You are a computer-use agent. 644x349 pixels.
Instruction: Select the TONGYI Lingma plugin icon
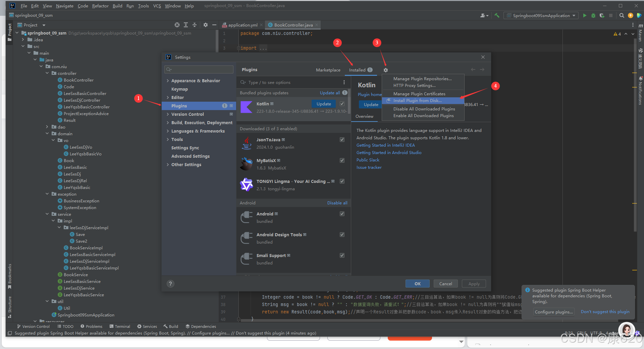coord(247,185)
